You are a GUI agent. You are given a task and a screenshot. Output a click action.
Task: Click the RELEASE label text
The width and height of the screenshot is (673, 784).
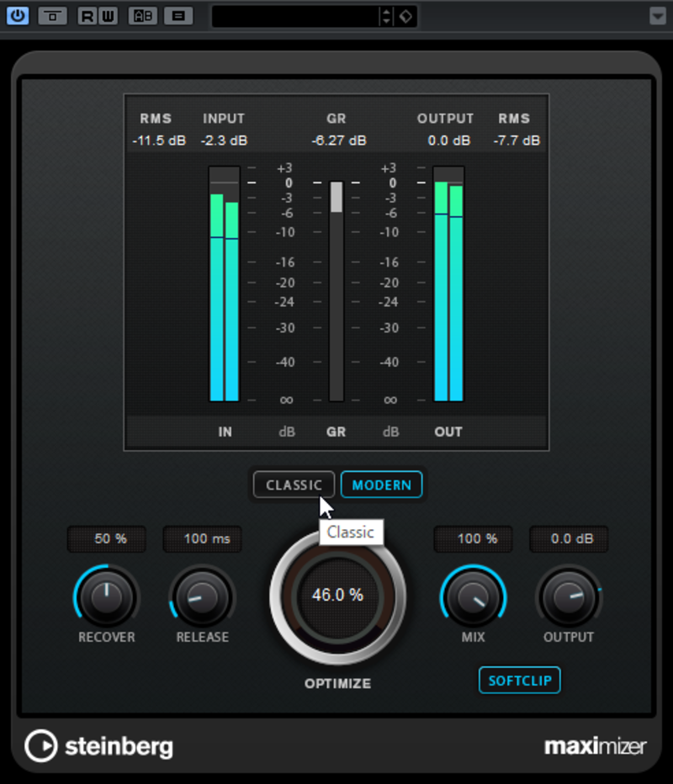[x=203, y=637]
